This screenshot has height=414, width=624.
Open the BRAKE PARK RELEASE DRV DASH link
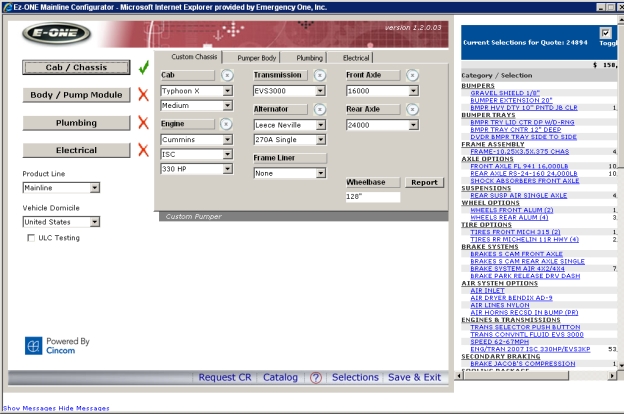[x=525, y=276]
